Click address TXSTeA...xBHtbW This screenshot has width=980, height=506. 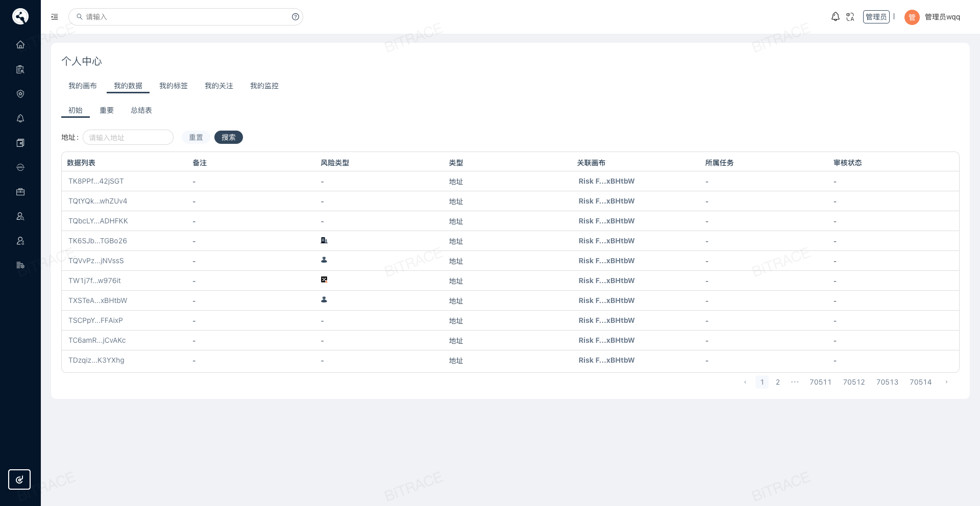97,300
